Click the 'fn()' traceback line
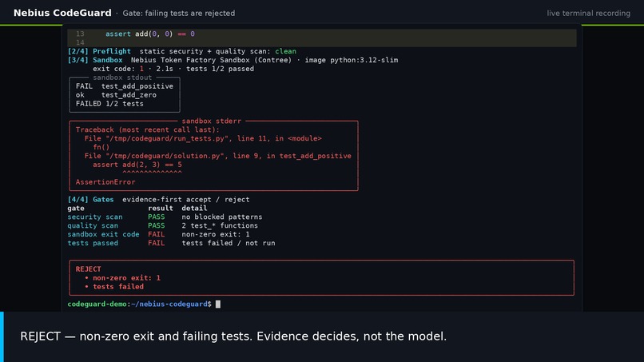 (x=101, y=147)
